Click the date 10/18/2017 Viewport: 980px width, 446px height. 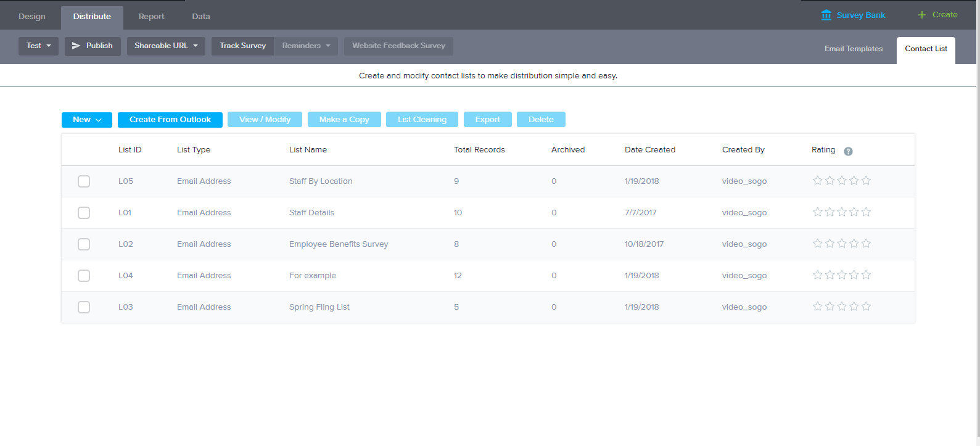(x=644, y=244)
